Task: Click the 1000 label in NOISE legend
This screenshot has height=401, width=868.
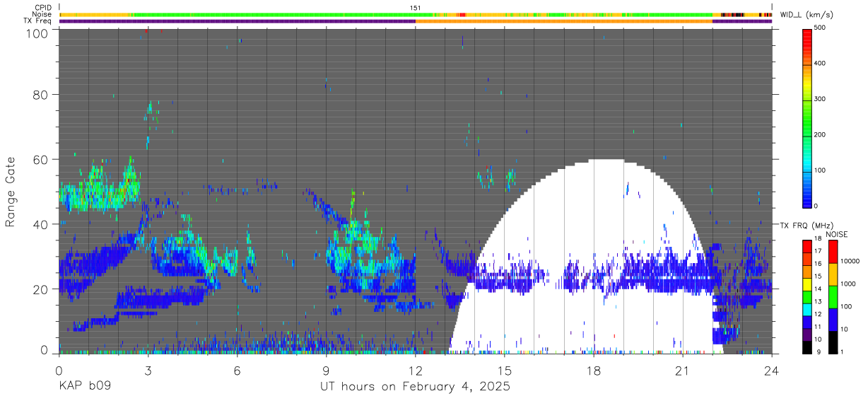Action: (848, 284)
